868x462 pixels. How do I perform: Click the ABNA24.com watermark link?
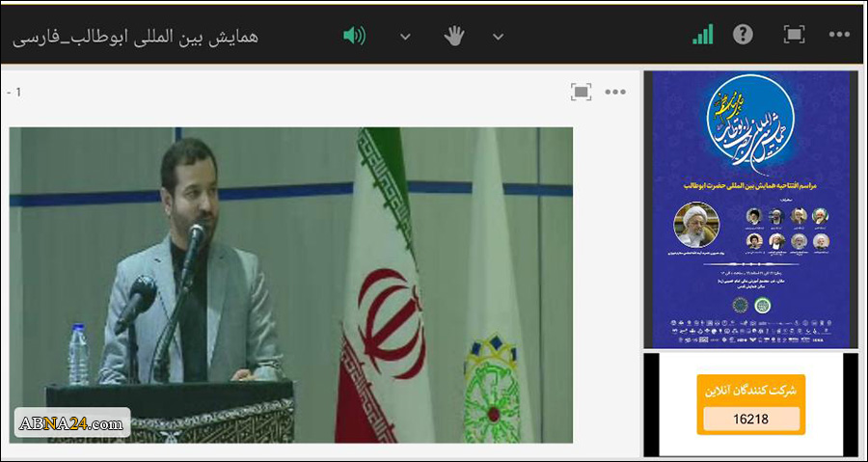click(72, 424)
